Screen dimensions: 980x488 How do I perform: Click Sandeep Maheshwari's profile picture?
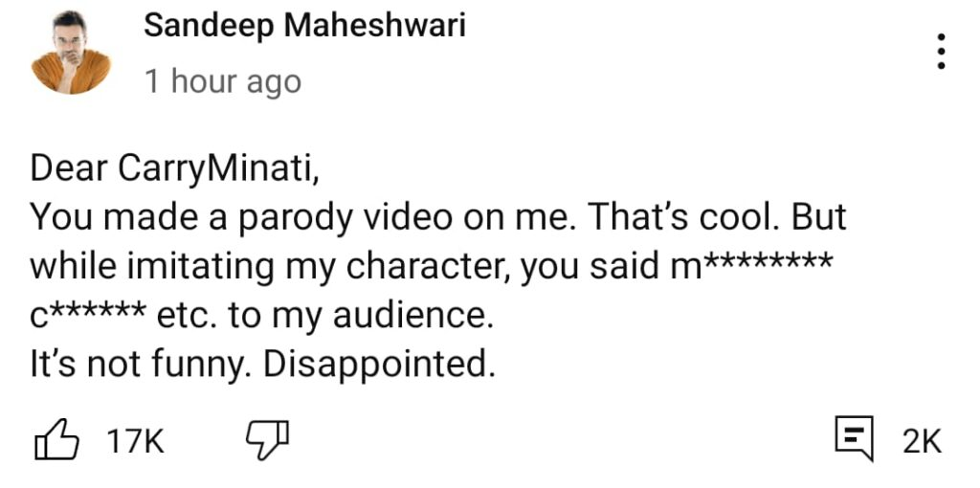pos(72,53)
